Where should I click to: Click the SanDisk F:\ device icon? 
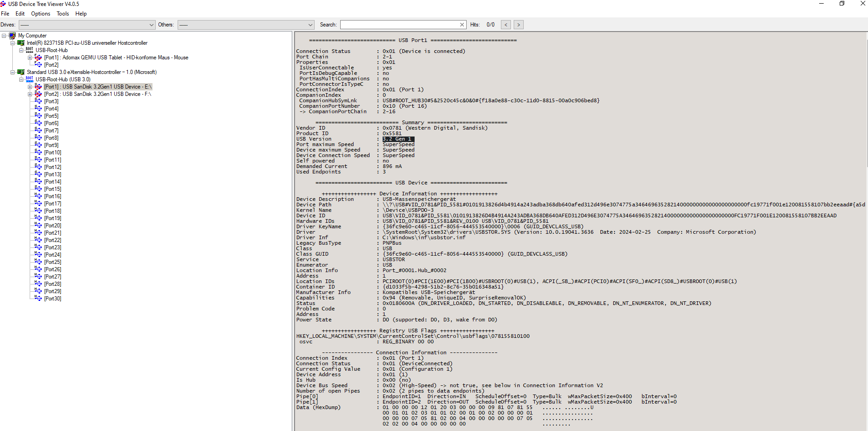coord(38,94)
